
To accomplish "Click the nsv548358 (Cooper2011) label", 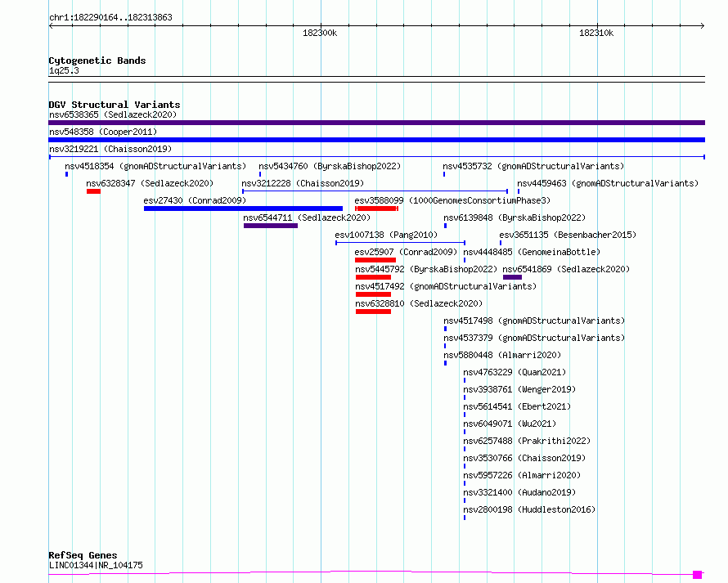I will click(x=103, y=132).
